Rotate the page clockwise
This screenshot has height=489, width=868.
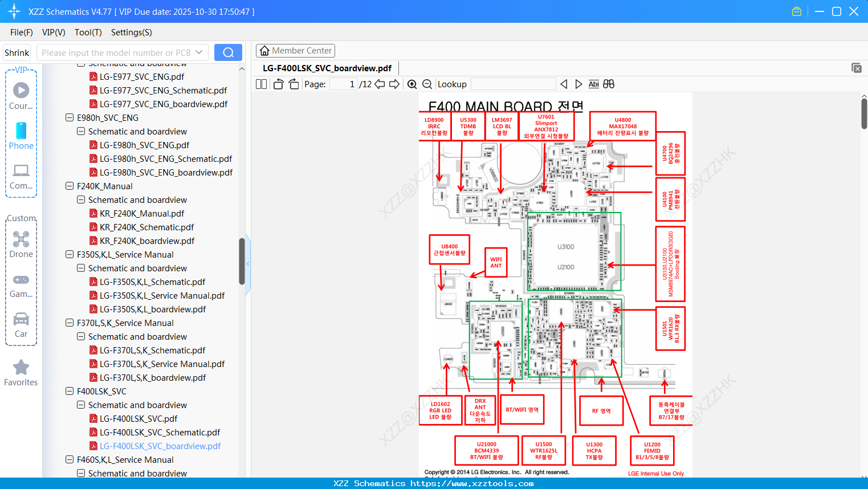pyautogui.click(x=292, y=83)
